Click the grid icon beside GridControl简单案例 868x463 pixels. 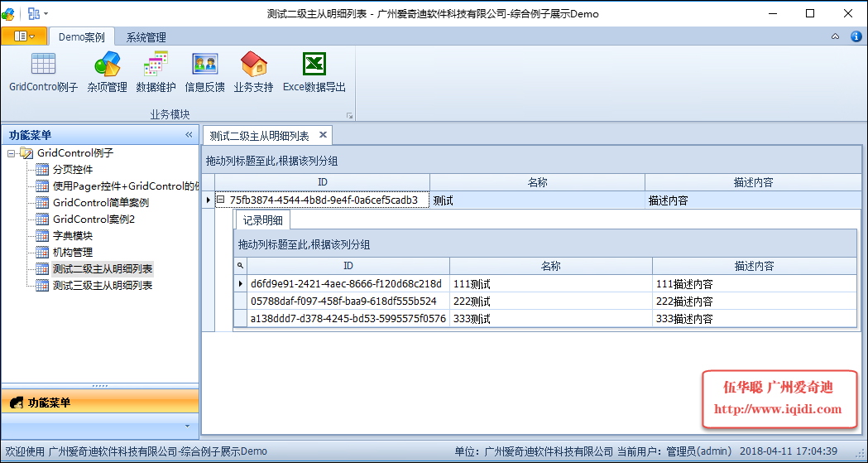coord(42,203)
